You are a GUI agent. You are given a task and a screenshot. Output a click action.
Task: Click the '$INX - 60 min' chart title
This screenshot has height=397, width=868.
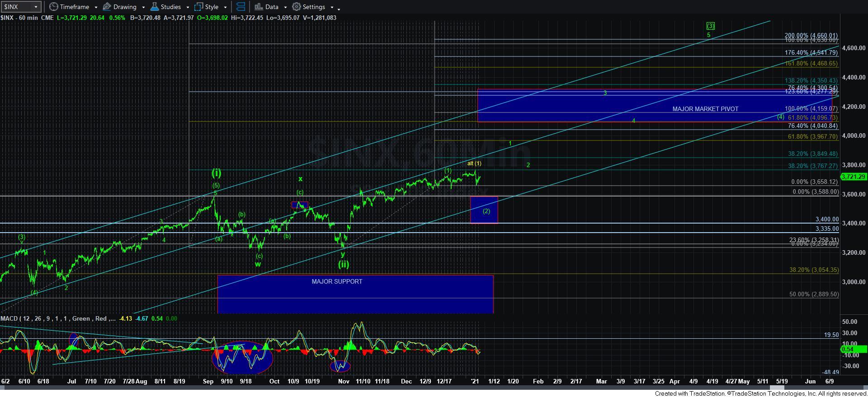[x=19, y=18]
